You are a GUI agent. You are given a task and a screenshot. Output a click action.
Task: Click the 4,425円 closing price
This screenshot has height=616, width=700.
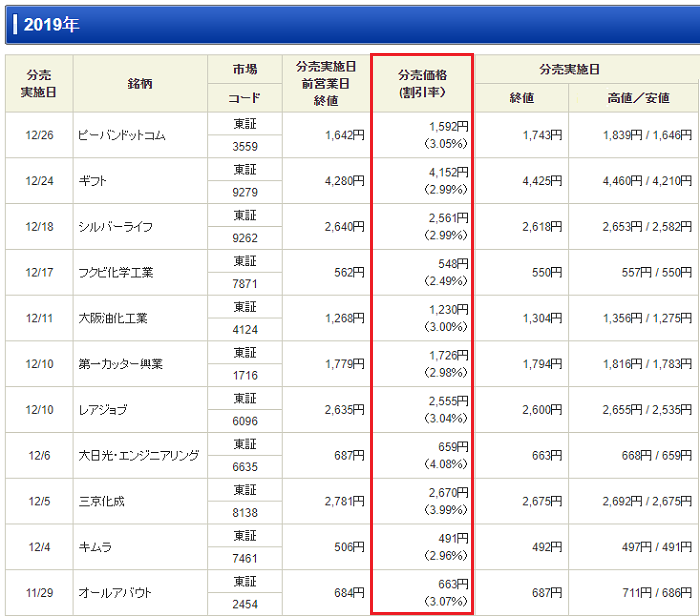tap(542, 181)
